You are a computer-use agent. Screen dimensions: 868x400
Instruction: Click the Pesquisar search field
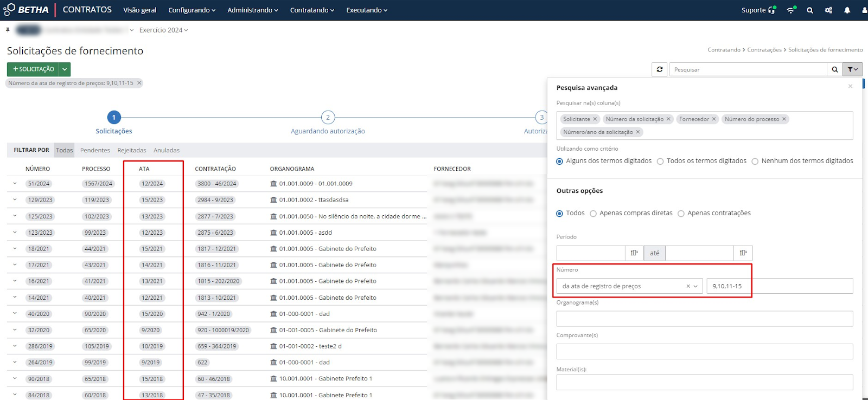coord(748,69)
